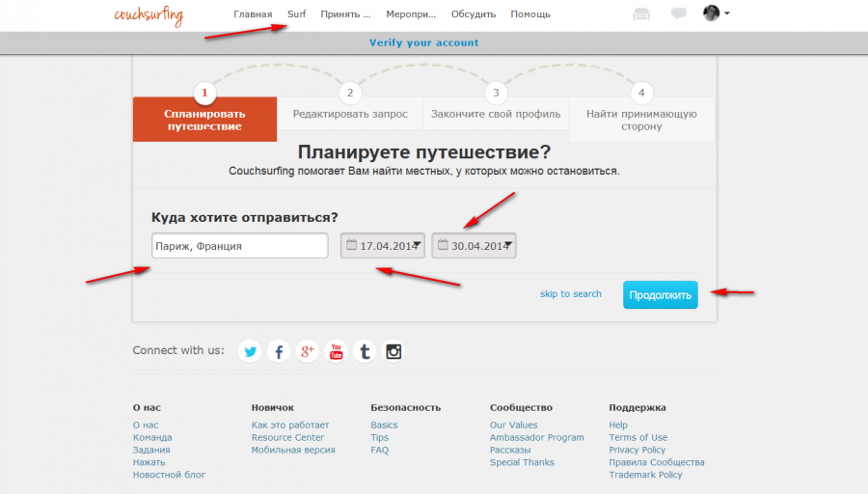Visit the YouTube social icon
The image size is (868, 494).
(336, 351)
